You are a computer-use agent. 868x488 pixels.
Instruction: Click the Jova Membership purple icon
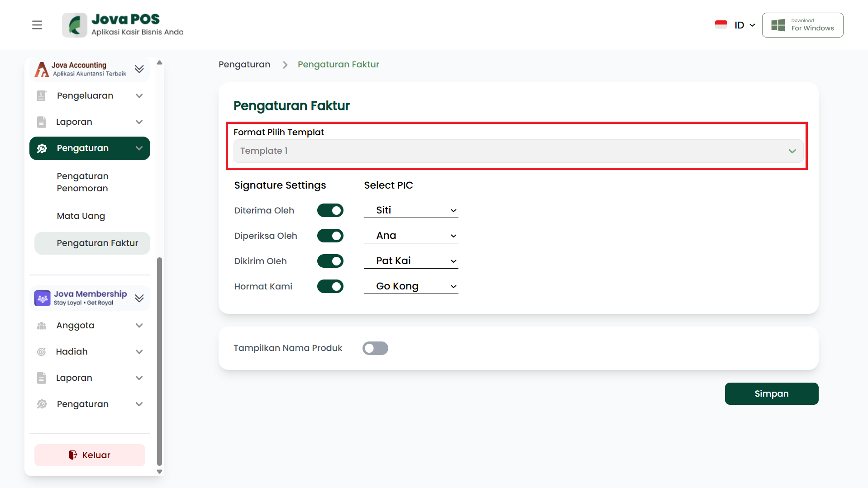click(x=43, y=298)
